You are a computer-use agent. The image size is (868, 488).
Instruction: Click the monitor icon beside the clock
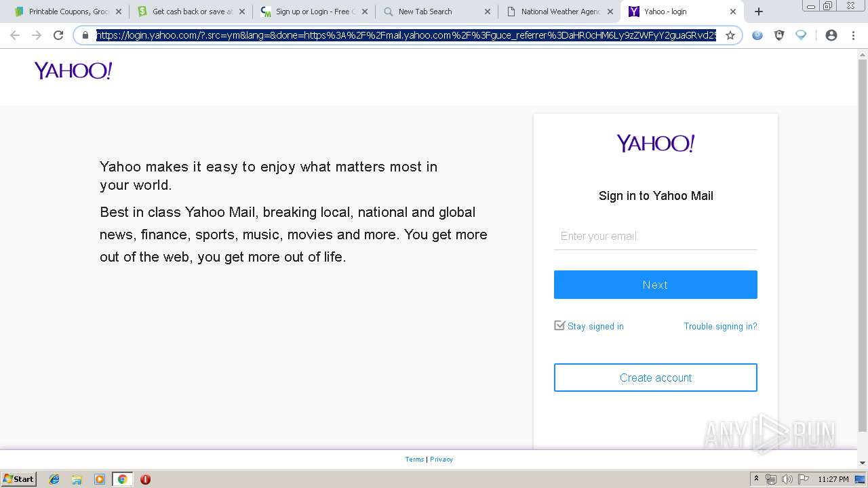pos(860,479)
